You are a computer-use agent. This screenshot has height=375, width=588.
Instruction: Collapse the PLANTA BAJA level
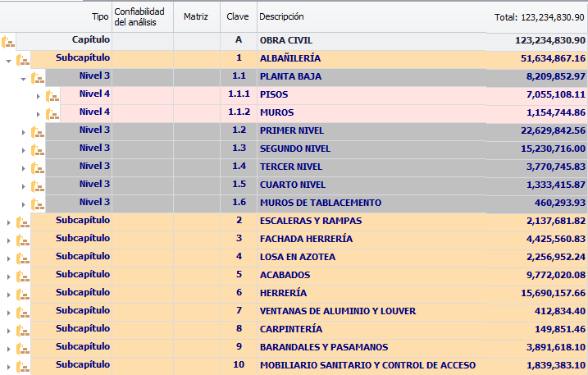[23, 77]
